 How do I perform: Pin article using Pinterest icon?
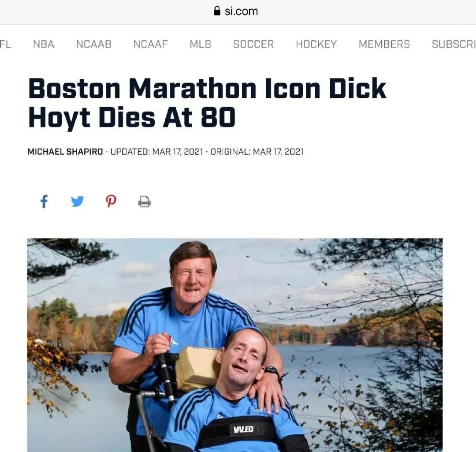pos(111,202)
